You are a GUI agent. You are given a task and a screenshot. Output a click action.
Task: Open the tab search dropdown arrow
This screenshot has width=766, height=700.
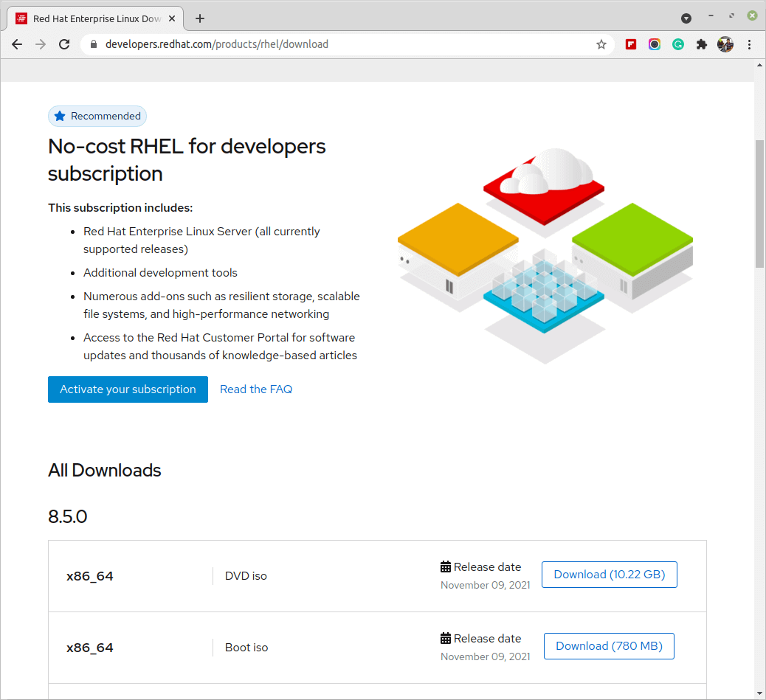(x=686, y=18)
